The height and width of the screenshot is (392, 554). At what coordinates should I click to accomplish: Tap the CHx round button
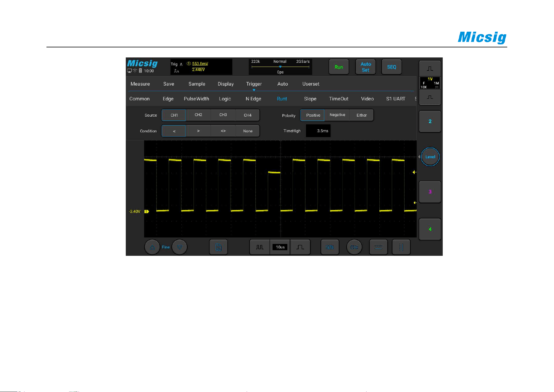click(x=354, y=247)
